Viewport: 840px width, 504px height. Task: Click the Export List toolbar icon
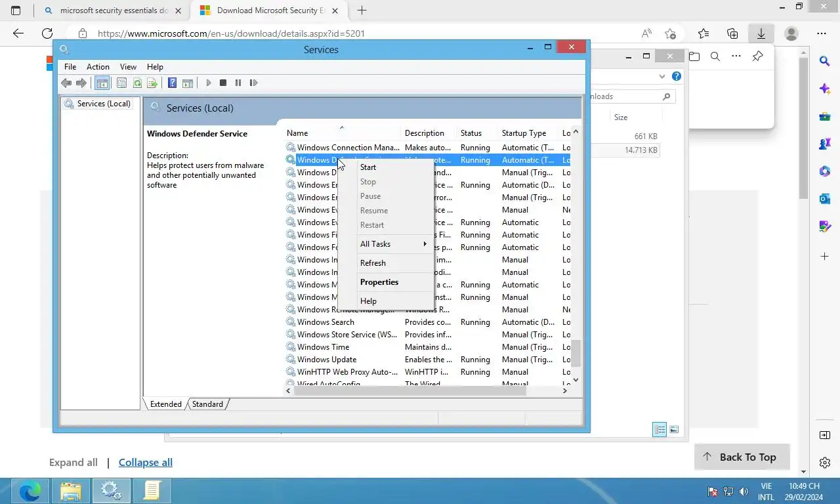(152, 83)
